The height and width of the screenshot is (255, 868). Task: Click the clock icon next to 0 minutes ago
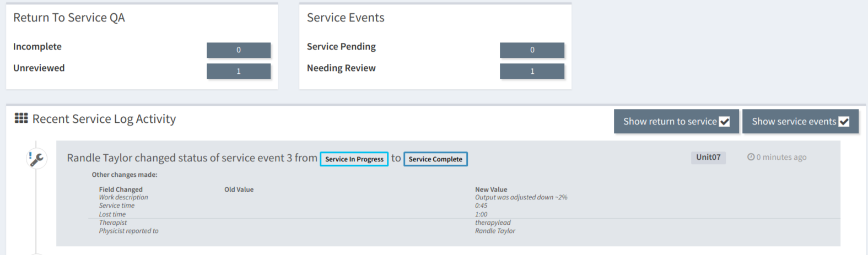[x=751, y=157]
